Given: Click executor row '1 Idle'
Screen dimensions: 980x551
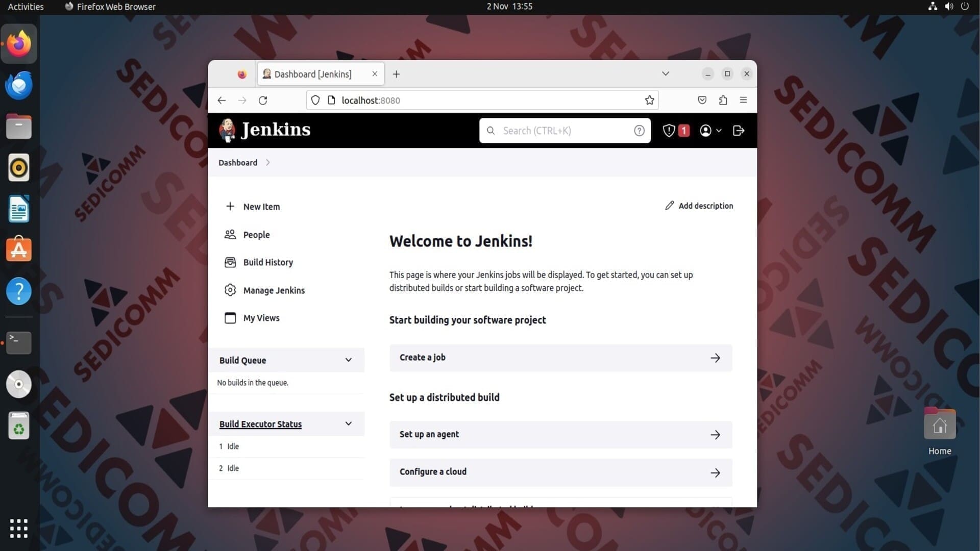Looking at the screenshot, I should click(287, 446).
